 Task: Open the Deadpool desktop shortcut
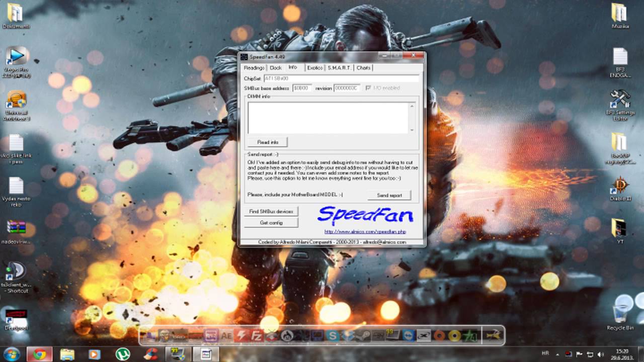pyautogui.click(x=16, y=319)
